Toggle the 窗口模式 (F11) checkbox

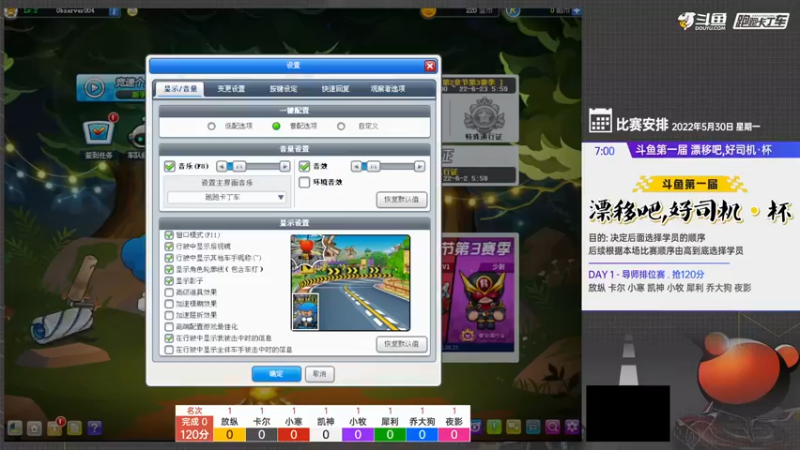pos(169,235)
